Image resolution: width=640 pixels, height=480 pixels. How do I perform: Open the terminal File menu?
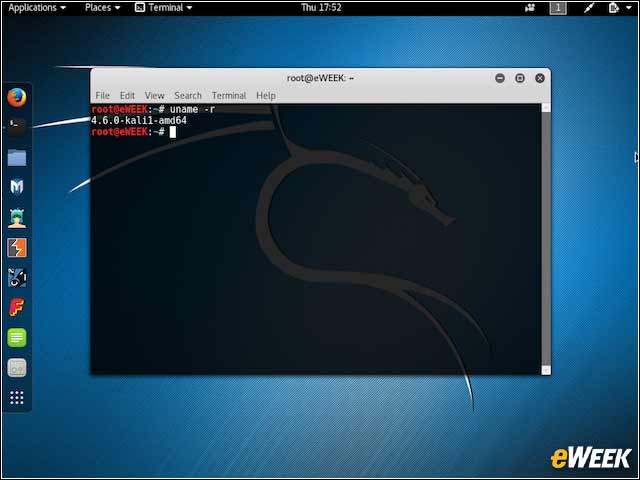coord(102,96)
